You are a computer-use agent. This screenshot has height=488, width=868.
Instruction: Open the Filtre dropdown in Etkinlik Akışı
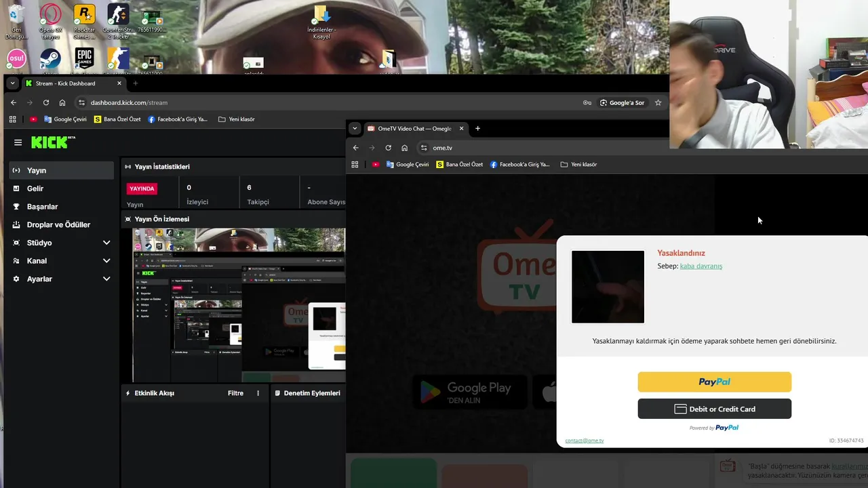(x=235, y=393)
